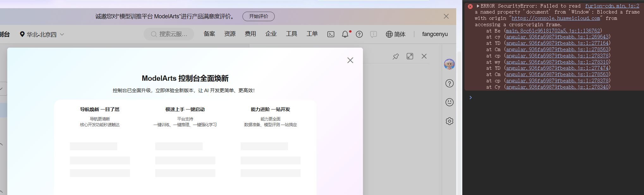This screenshot has height=195, width=644.
Task: Open main.8cc61c96181702a5.js:1:136762 stack link
Action: [x=553, y=31]
